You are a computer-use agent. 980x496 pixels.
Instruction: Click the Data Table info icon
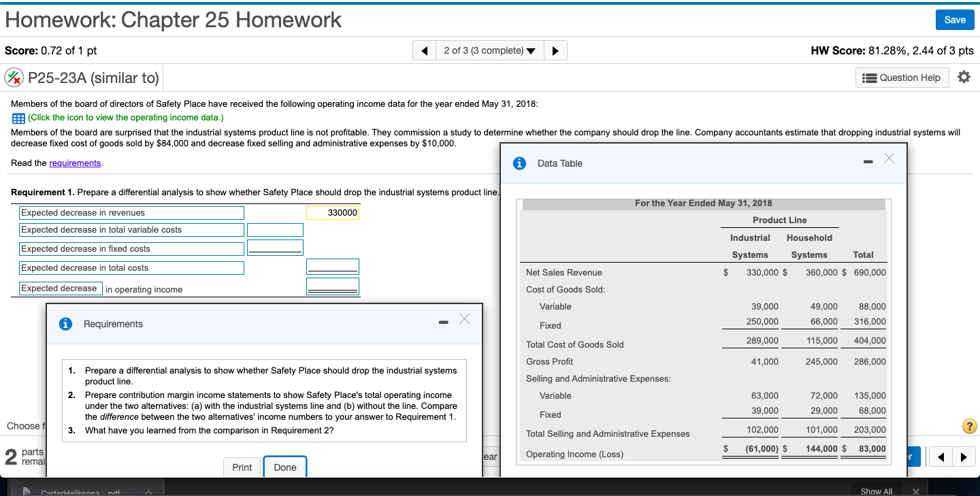point(520,163)
